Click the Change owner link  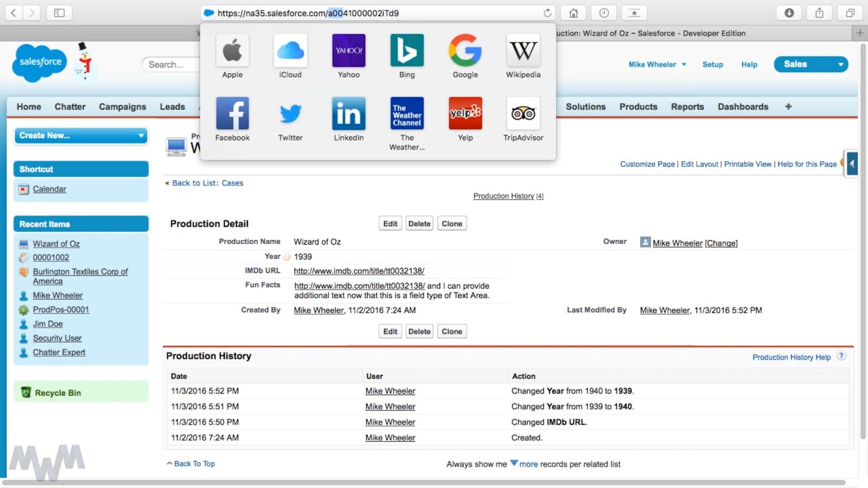(x=722, y=243)
